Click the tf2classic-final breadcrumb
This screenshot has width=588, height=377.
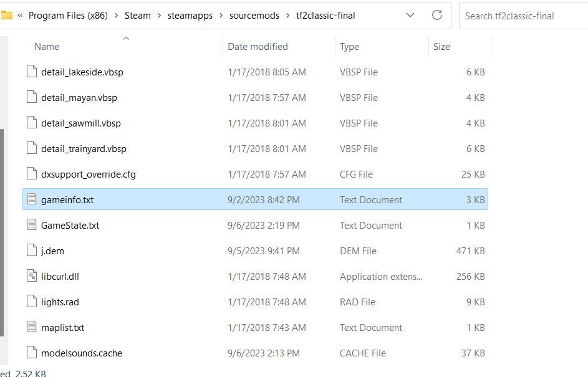click(x=325, y=16)
